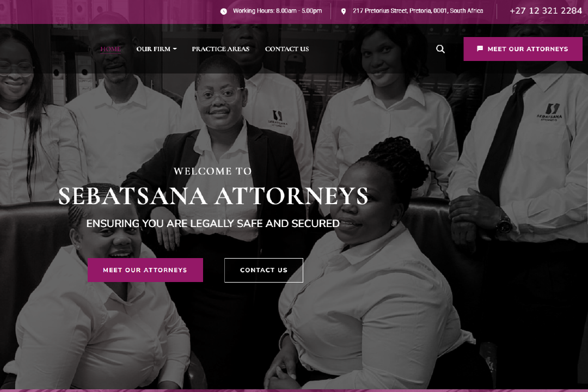Click the Sebatsana Attorneys headline
This screenshot has width=588, height=392.
pyautogui.click(x=213, y=196)
